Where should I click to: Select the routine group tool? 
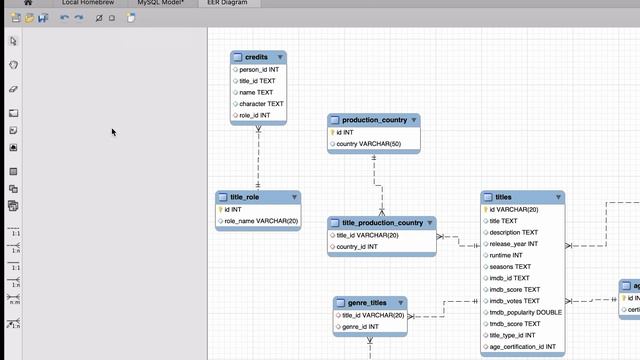(x=13, y=206)
